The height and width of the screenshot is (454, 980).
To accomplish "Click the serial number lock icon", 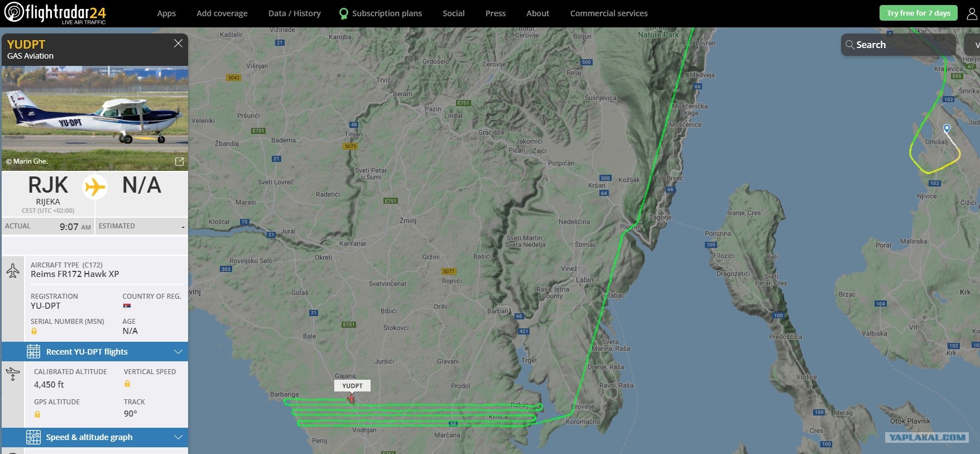I will point(34,331).
